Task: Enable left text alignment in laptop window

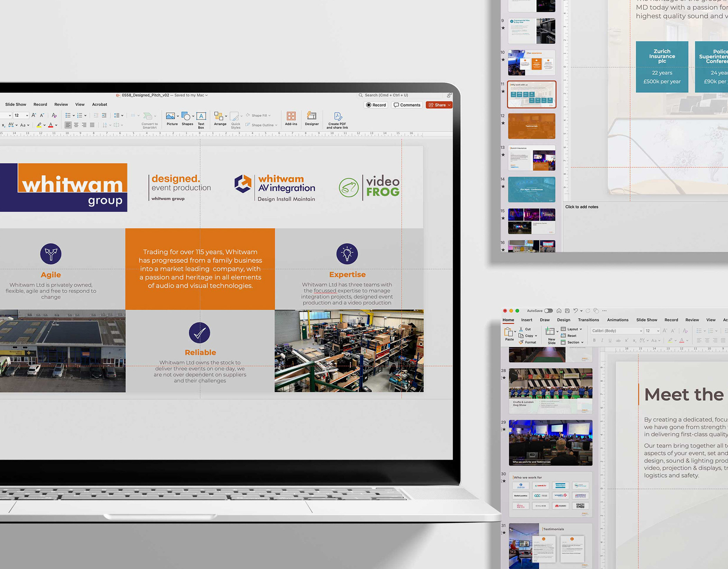Action: 68,125
